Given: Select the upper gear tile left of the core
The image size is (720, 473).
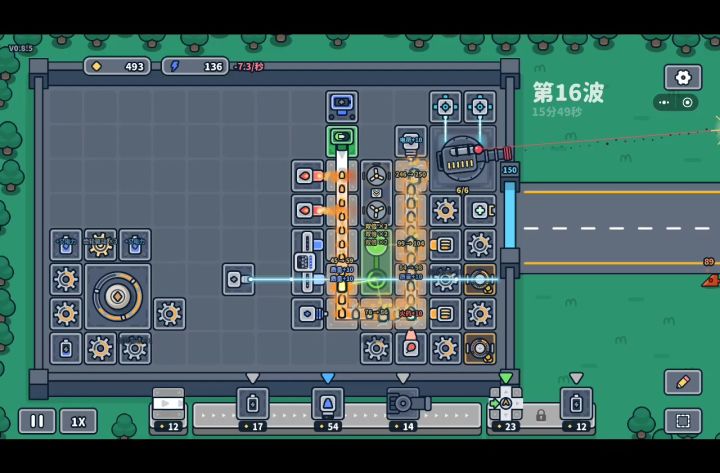Looking at the screenshot, I should [x=66, y=279].
